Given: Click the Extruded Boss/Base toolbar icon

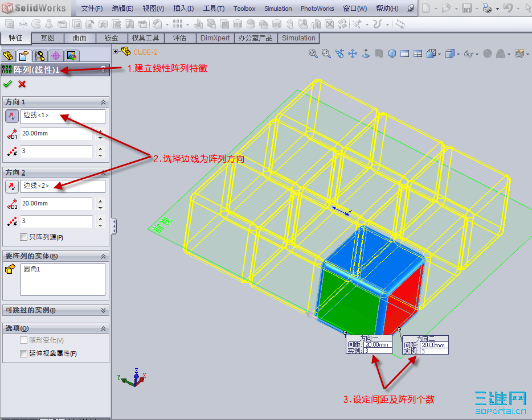Looking at the screenshot, I should [10, 24].
